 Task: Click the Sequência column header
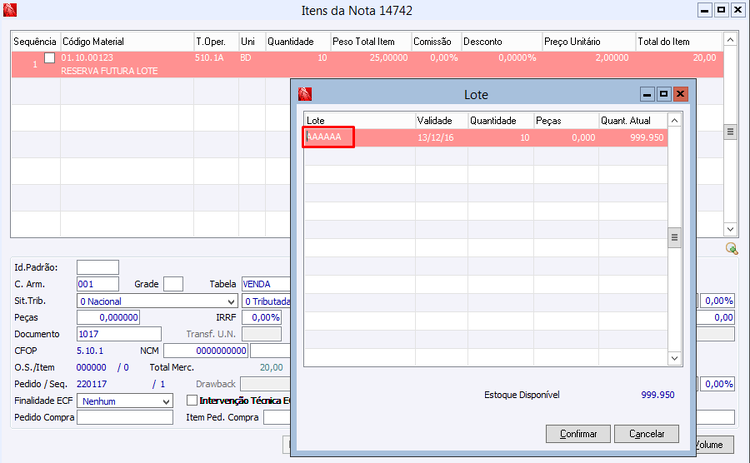(x=35, y=42)
